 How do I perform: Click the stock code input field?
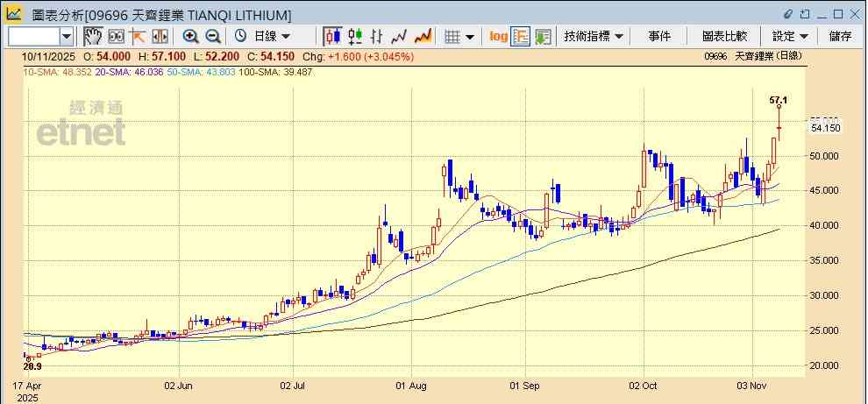[x=33, y=36]
